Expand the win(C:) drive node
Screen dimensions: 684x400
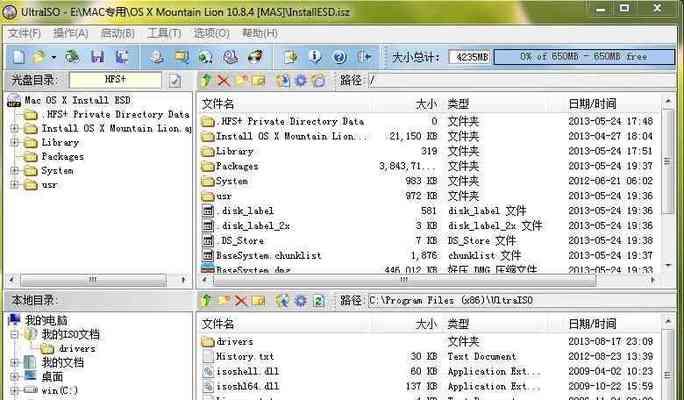[x=14, y=390]
